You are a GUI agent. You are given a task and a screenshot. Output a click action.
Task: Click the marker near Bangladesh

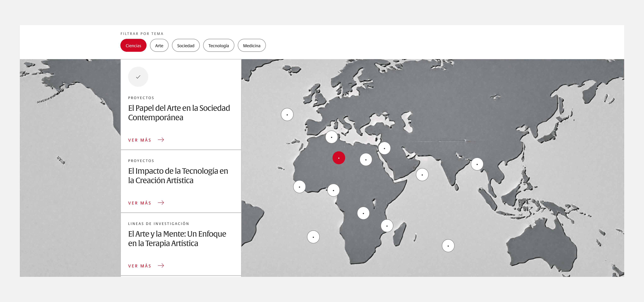[477, 164]
